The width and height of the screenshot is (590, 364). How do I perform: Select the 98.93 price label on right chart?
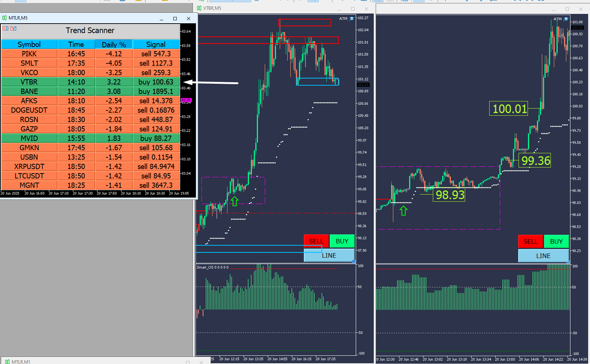(x=449, y=195)
